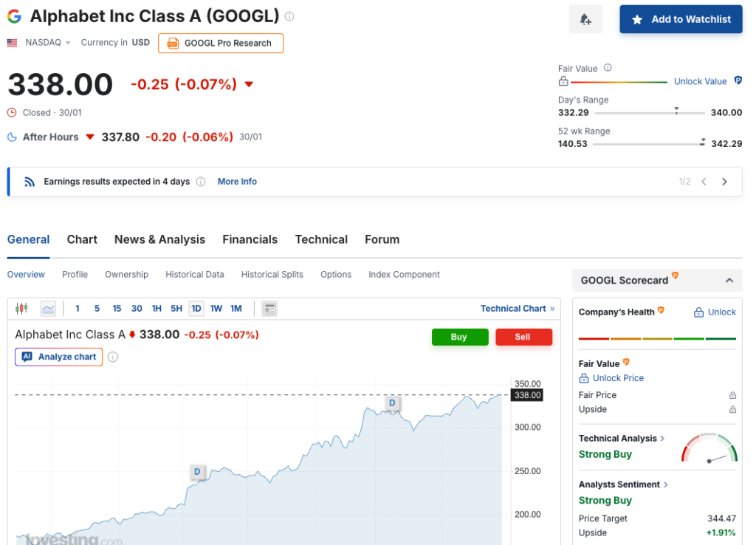
Task: Switch to the Historical Data sub-tab
Action: coord(194,275)
